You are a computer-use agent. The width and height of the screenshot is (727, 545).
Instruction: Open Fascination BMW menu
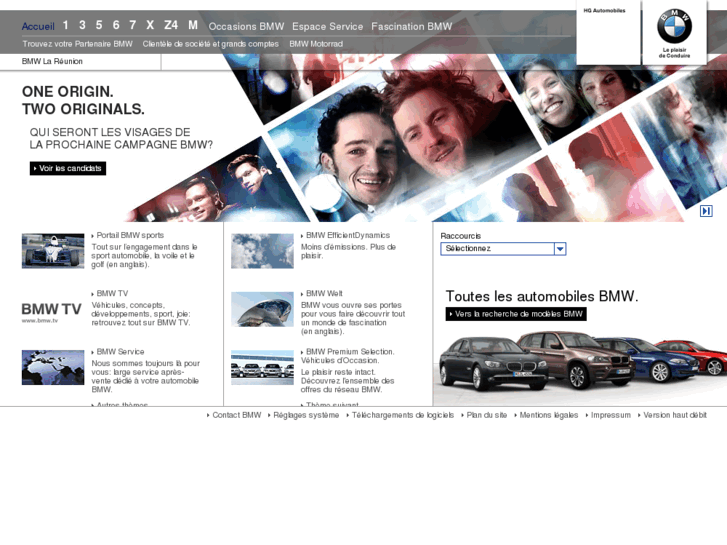[412, 26]
